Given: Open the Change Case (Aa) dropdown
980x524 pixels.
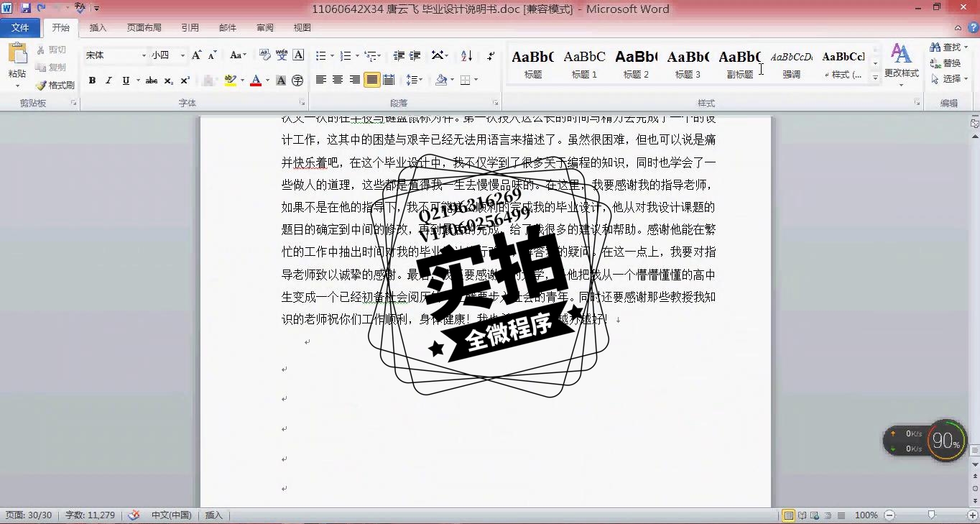Looking at the screenshot, I should (238, 55).
